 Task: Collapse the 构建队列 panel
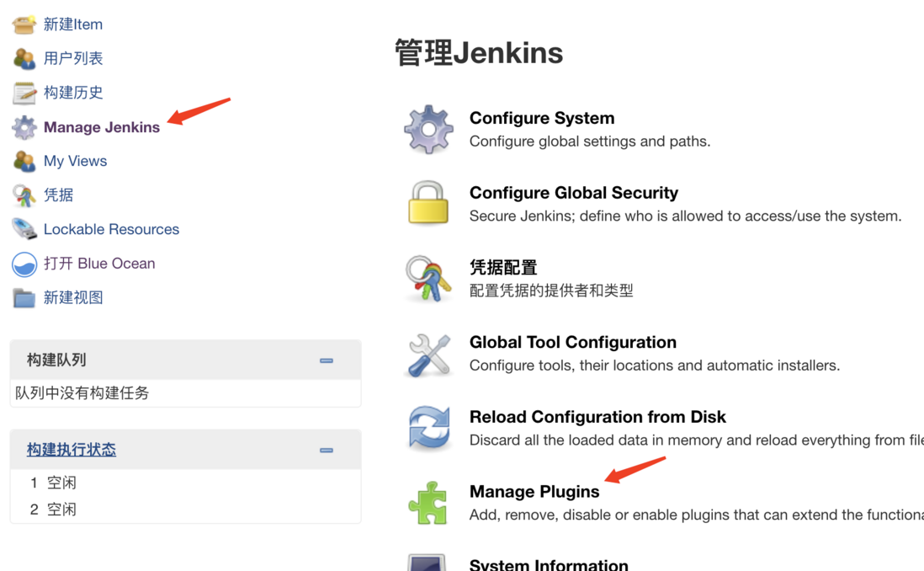tap(327, 360)
